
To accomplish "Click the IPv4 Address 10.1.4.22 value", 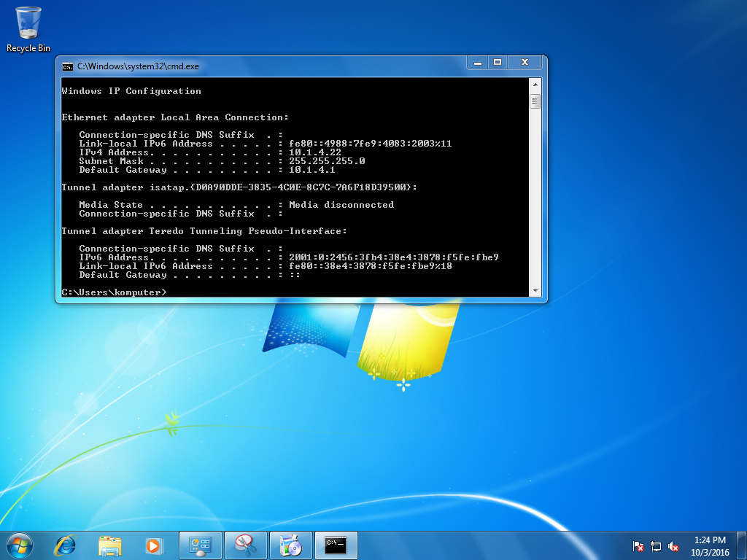I will pyautogui.click(x=315, y=152).
